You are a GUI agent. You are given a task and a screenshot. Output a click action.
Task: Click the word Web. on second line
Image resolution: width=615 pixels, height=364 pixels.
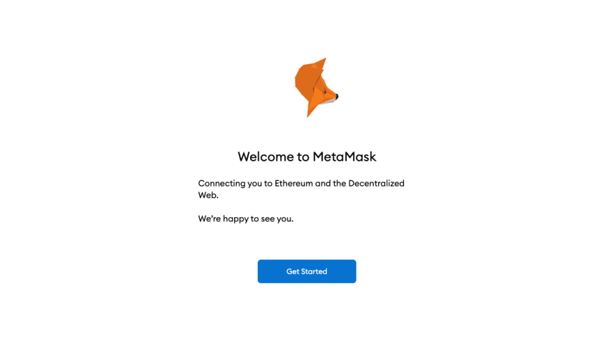tap(208, 195)
